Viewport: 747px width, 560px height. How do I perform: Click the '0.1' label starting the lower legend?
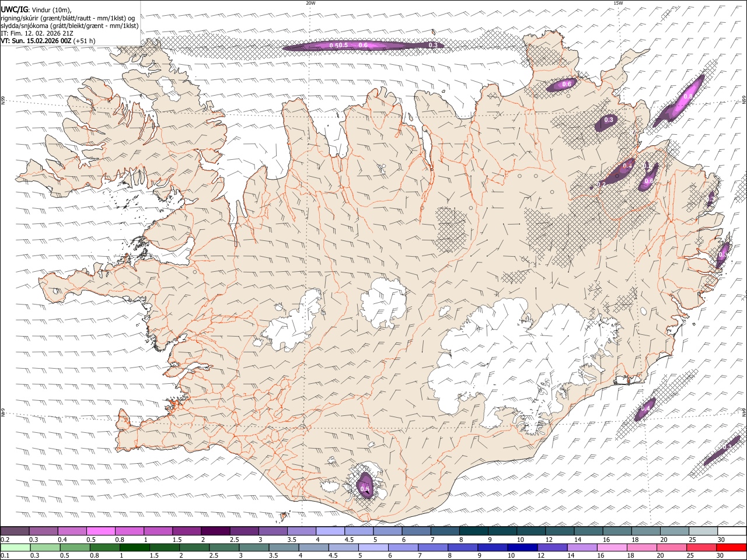(5, 556)
